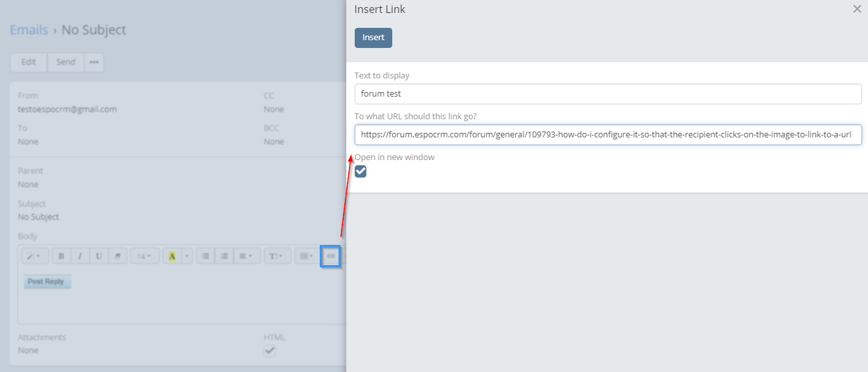This screenshot has width=868, height=372.
Task: Click the Insert button in the dialog
Action: [373, 38]
